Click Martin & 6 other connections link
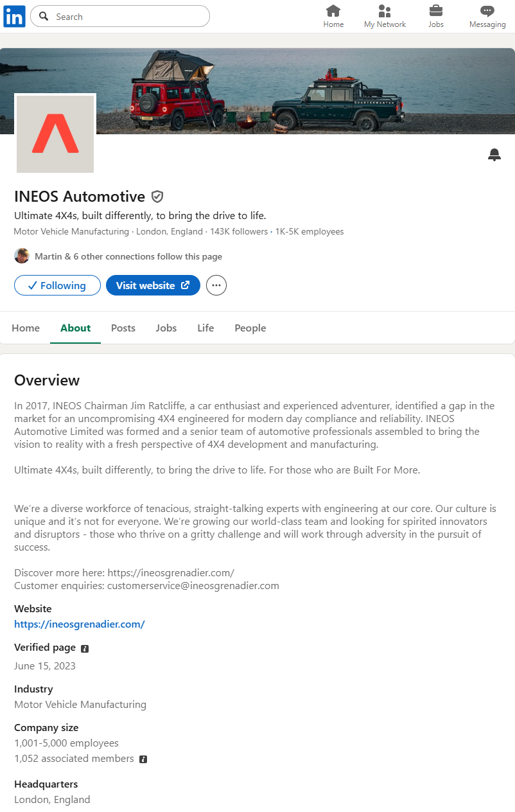This screenshot has height=812, width=515. tap(128, 256)
